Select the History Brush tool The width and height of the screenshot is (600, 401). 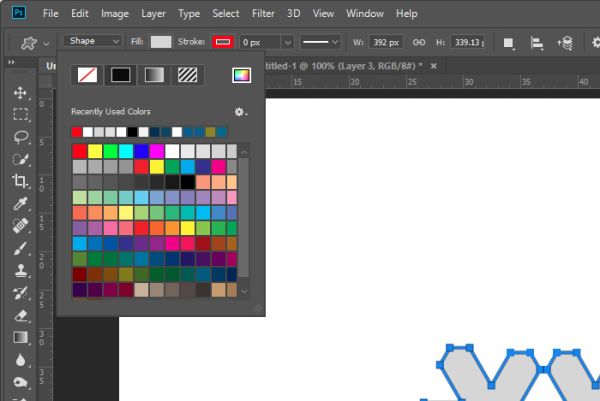[x=20, y=293]
